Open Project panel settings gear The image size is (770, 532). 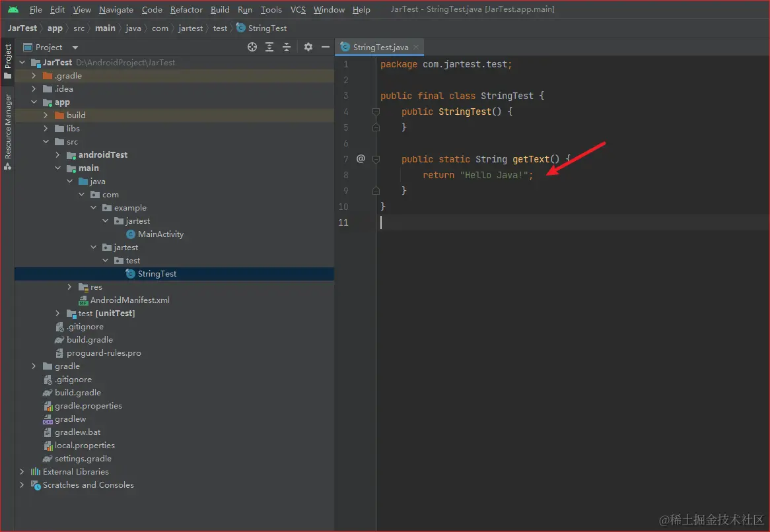click(308, 47)
